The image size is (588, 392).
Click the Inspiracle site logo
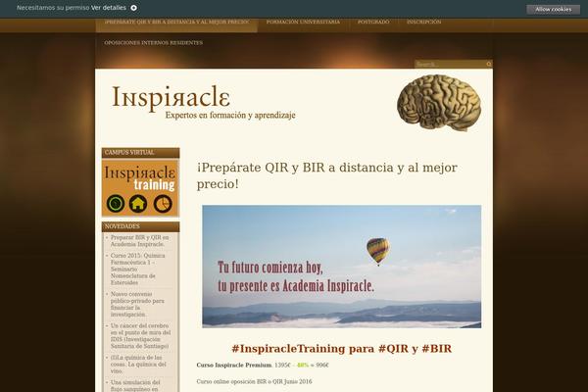(x=171, y=97)
